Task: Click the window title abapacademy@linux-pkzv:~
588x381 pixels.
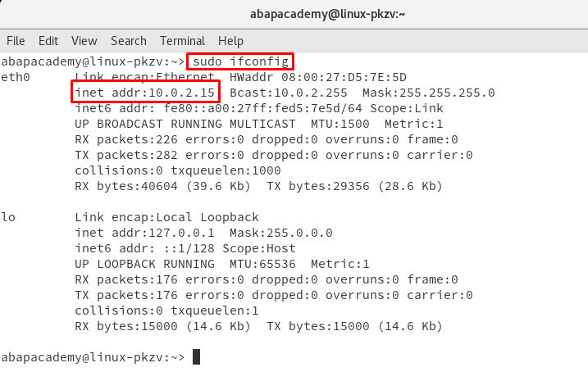Action: [328, 14]
